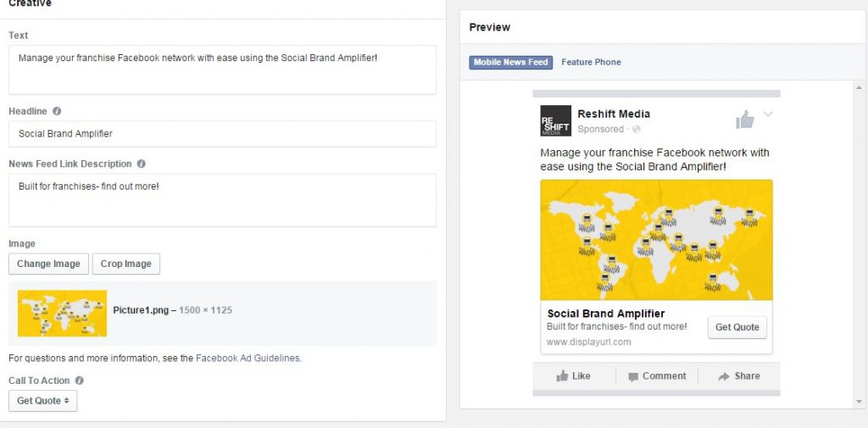Click the Reshift Media logo in ad preview

556,120
